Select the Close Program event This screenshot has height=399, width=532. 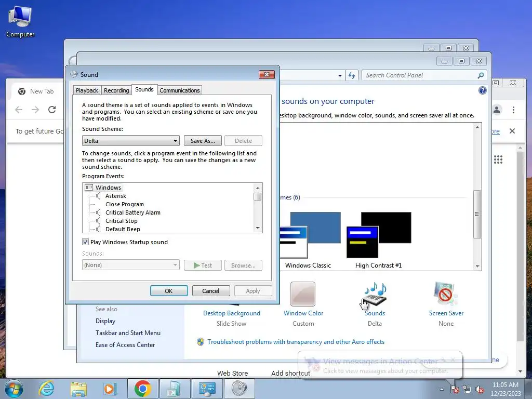125,204
